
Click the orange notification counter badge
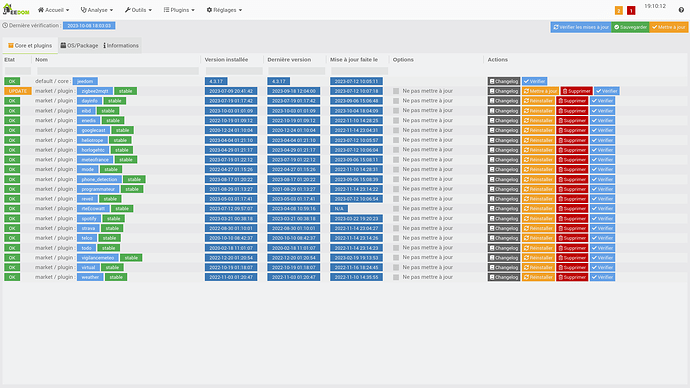tap(619, 10)
